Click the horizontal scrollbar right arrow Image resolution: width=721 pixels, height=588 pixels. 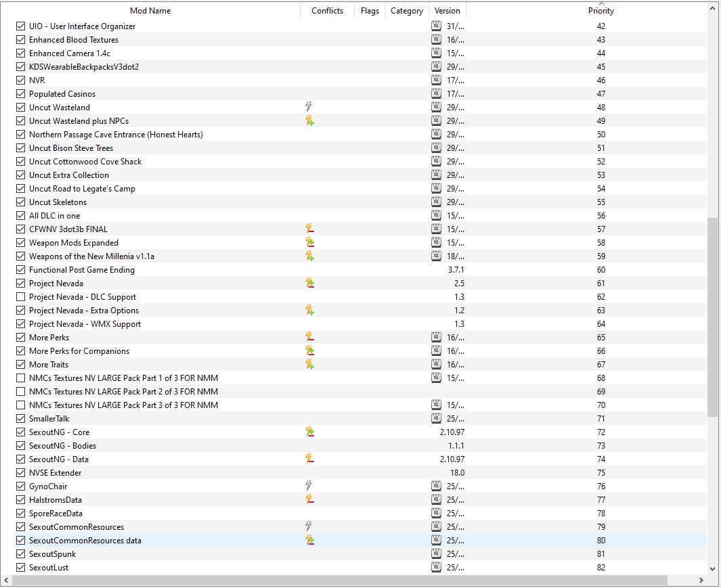click(701, 580)
